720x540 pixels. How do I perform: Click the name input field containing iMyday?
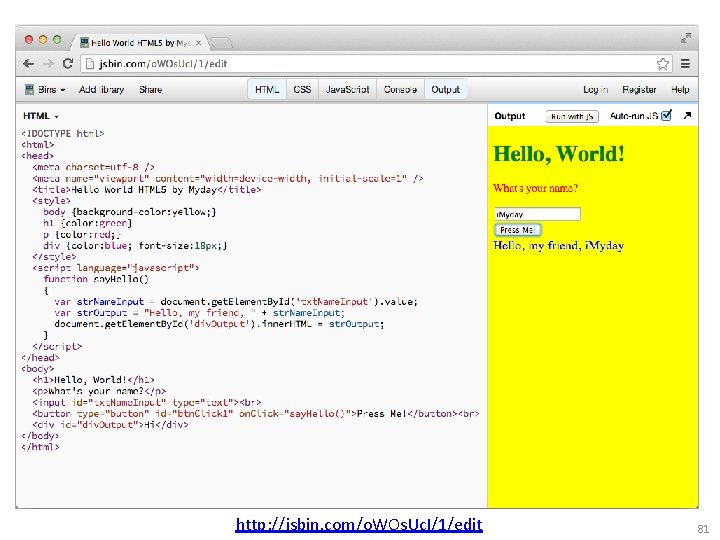(x=537, y=214)
